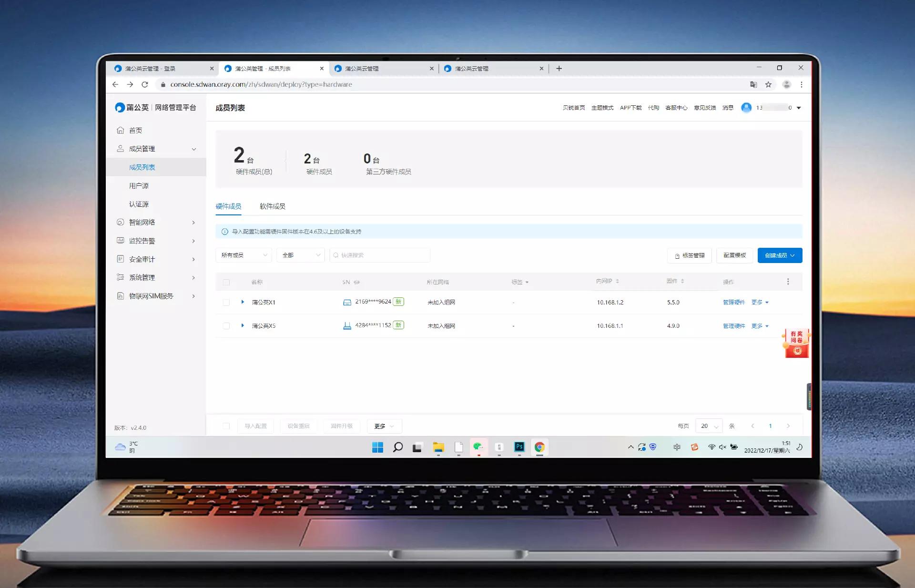Click the SN eye visibility icon

tap(357, 282)
